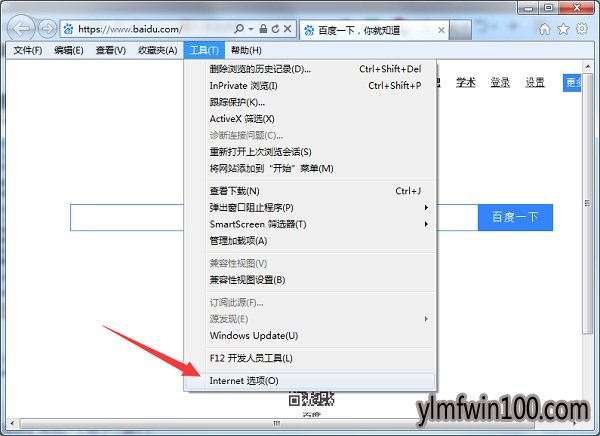Click the 百度一下 search button
Image resolution: width=600 pixels, height=436 pixels.
point(515,217)
